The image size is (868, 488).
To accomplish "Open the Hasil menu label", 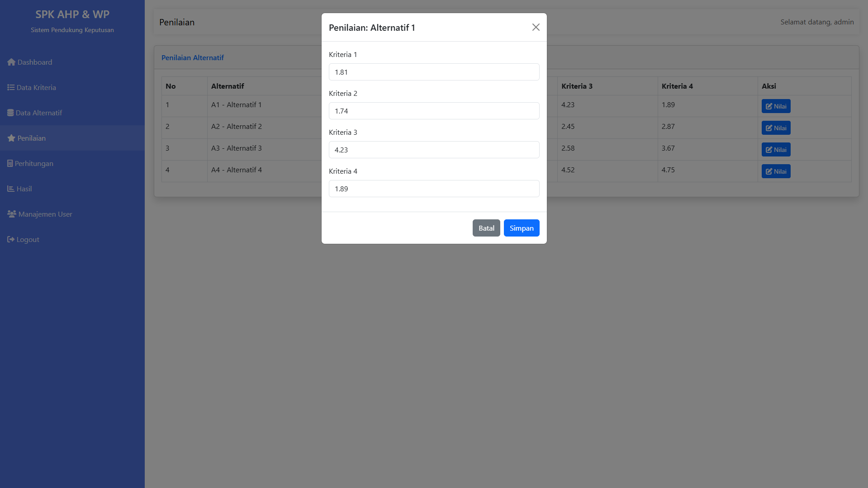I will pos(24,189).
